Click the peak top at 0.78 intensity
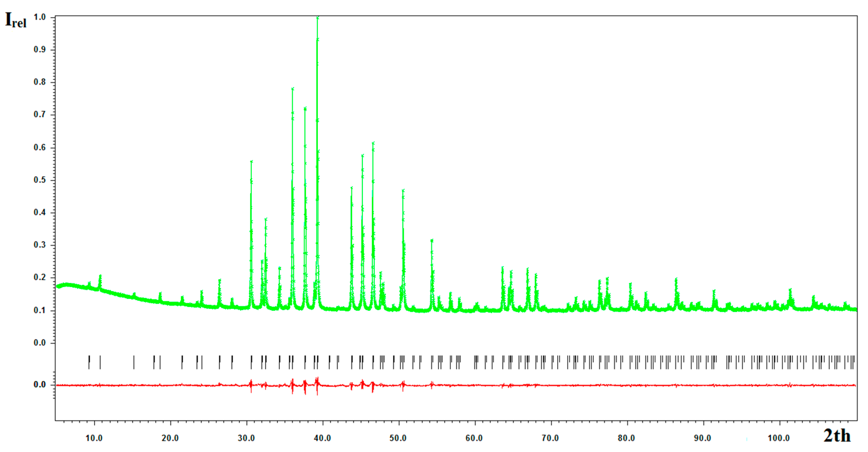 coord(293,89)
